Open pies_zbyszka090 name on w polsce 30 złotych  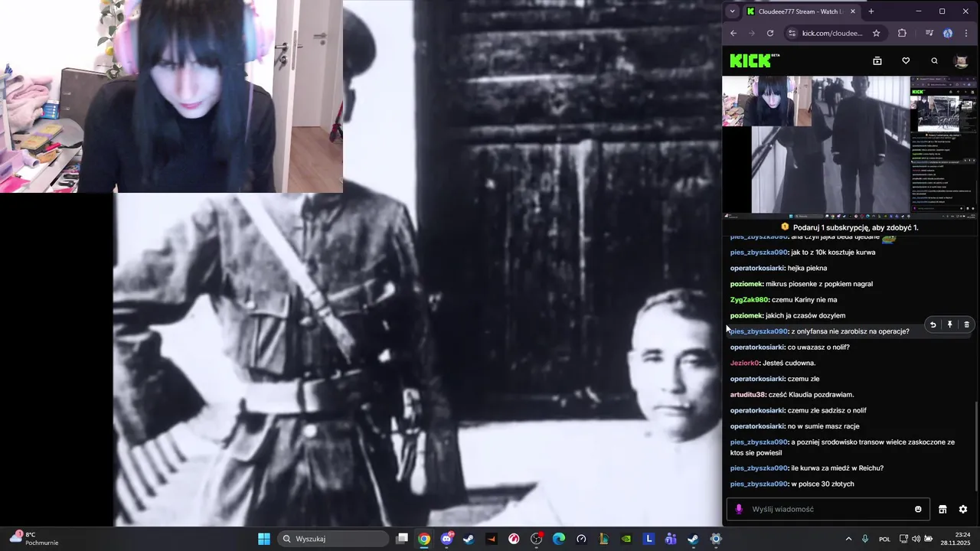pyautogui.click(x=758, y=484)
